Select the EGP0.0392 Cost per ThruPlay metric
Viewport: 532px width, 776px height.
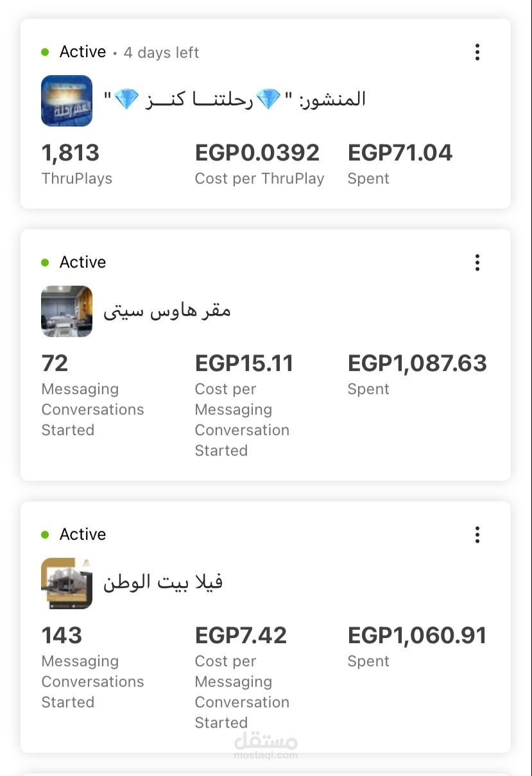pyautogui.click(x=259, y=164)
